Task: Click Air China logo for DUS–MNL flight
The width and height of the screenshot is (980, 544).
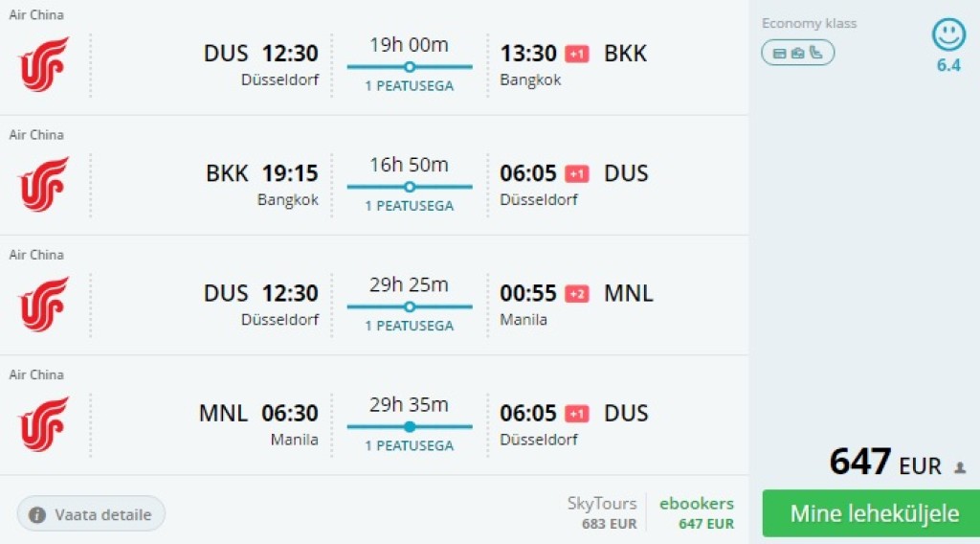Action: [44, 304]
